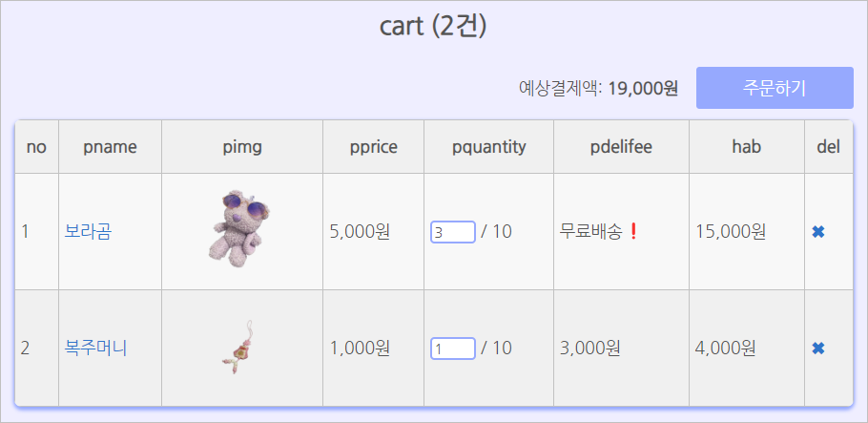Click the 19,000원 estimated payment amount
Screen dimensions: 868x423
click(x=643, y=88)
